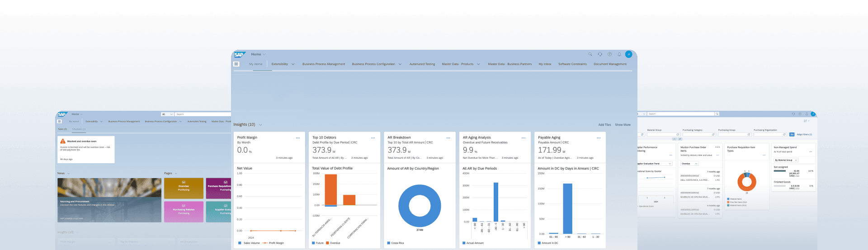Screen dimensions: 868x250
Task: Expand the Business Process Configuration chevron in center window
Action: coord(400,64)
